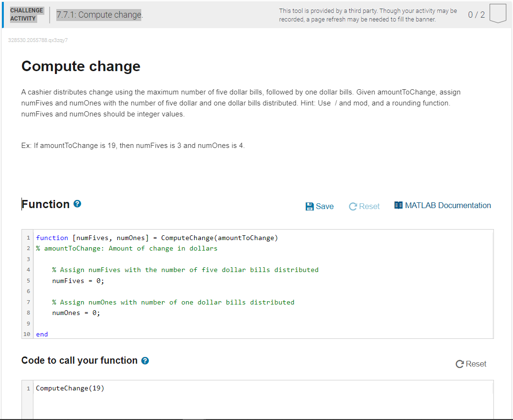
Task: Click the 0 / 2 score indicator
Action: [x=476, y=14]
